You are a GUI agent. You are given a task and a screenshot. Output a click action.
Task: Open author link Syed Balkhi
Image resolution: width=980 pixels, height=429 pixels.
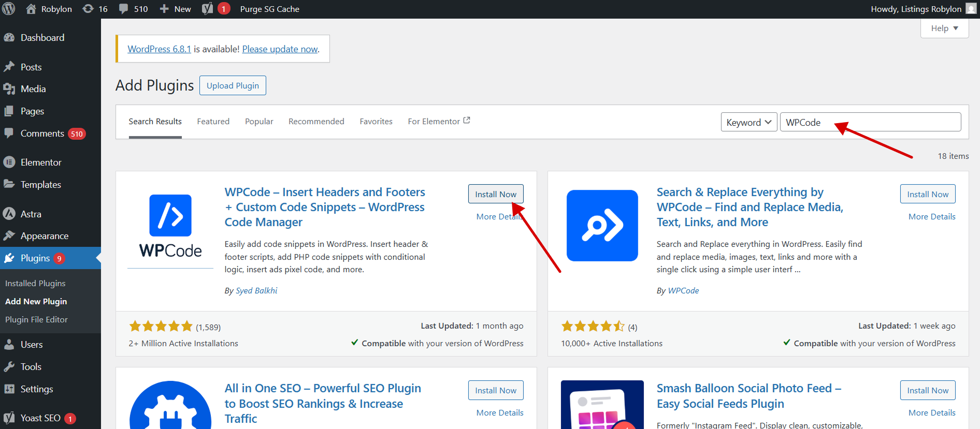[256, 290]
